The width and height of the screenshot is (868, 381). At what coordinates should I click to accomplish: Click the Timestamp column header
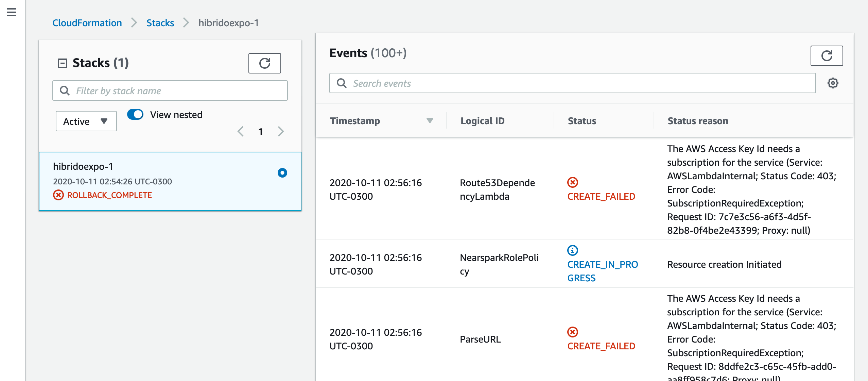click(355, 121)
